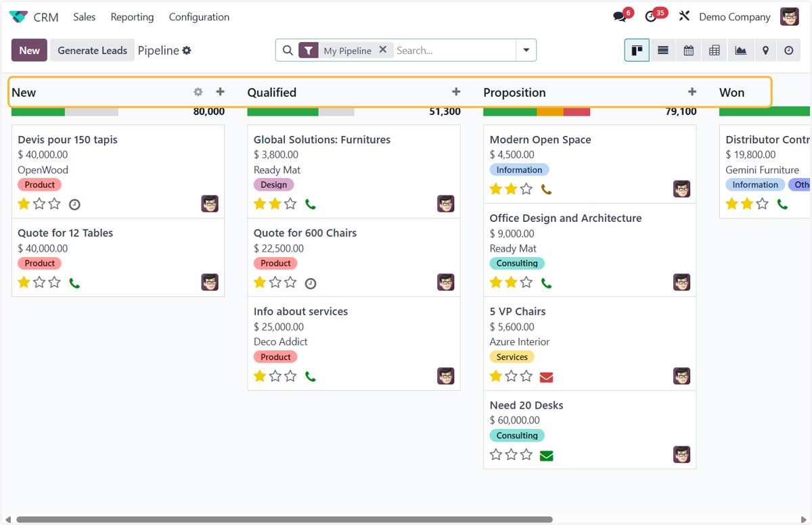Switch to the Calendar view
This screenshot has width=812, height=525.
coord(689,50)
